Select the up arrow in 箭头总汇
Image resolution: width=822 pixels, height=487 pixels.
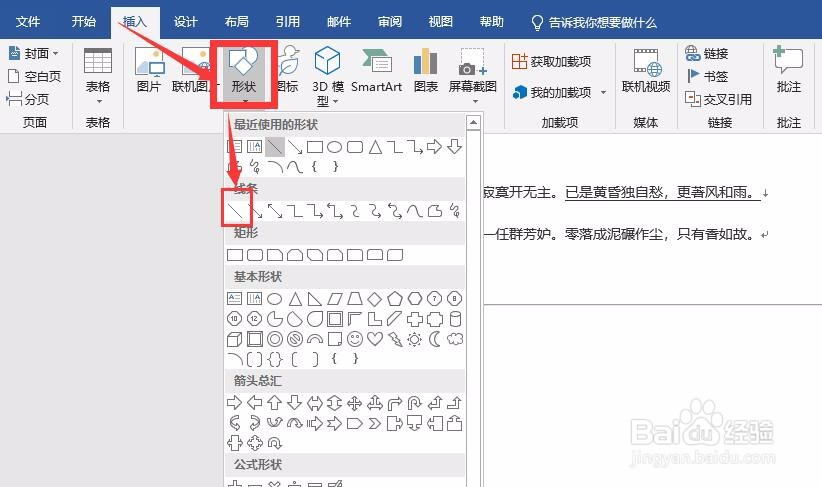(275, 403)
